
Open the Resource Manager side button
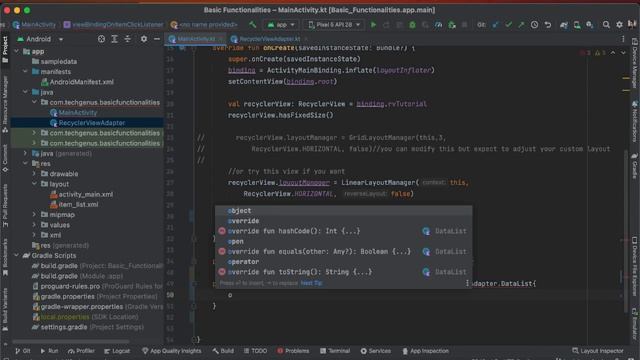click(x=5, y=104)
